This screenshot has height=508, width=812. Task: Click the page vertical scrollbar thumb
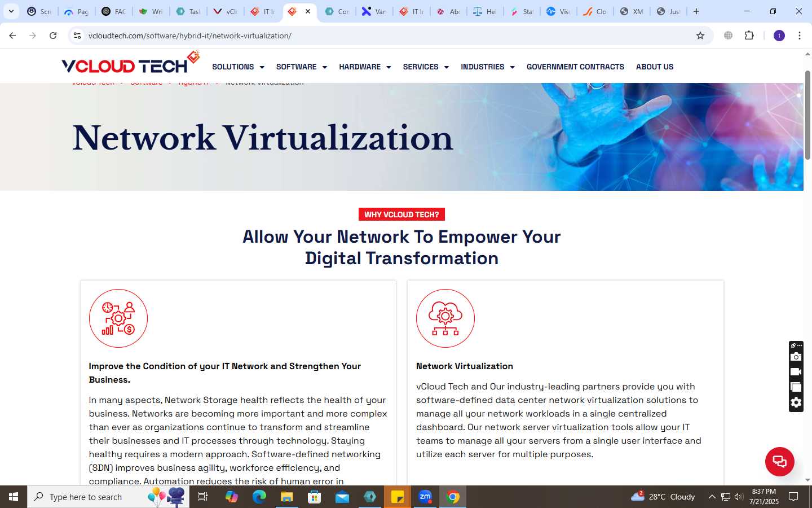tap(807, 115)
